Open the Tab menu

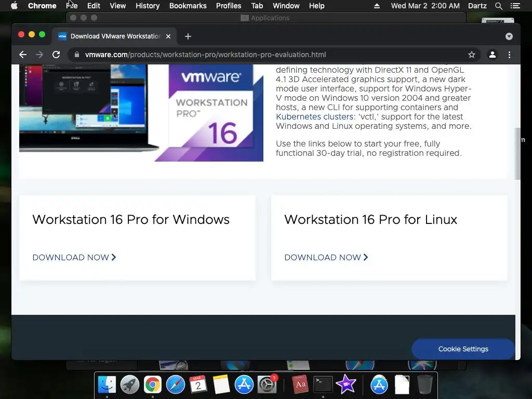[x=257, y=6]
